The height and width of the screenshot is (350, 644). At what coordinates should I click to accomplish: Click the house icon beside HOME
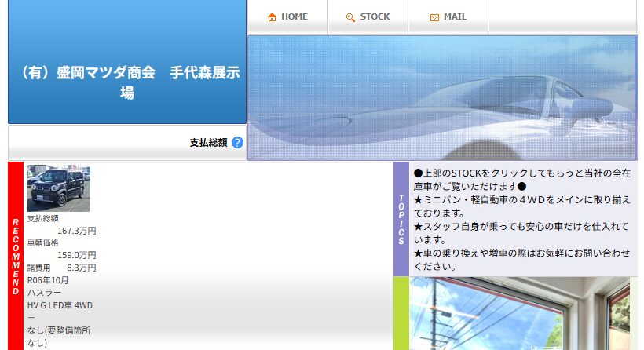[272, 17]
